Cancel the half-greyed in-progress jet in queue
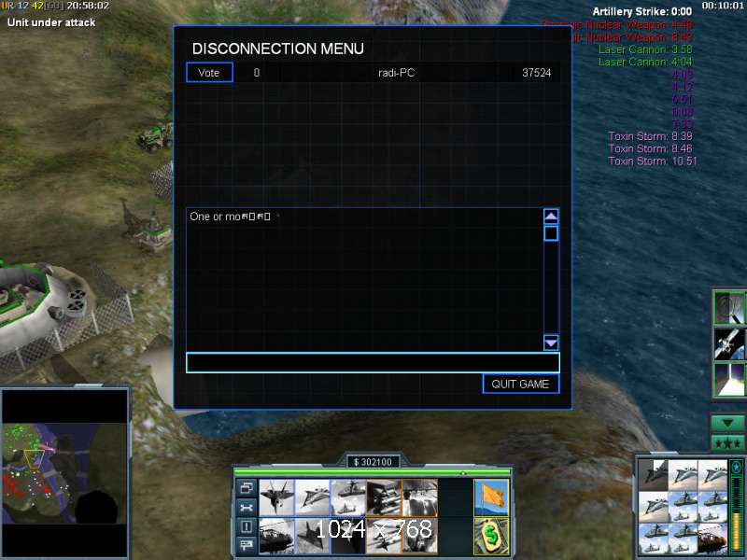Viewport: 747px width, 560px height. (x=653, y=475)
